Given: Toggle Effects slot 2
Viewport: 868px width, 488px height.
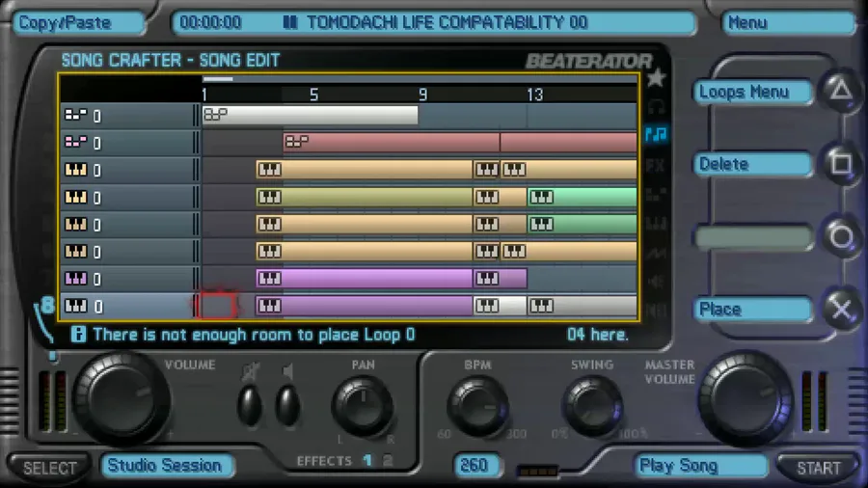Looking at the screenshot, I should [388, 460].
